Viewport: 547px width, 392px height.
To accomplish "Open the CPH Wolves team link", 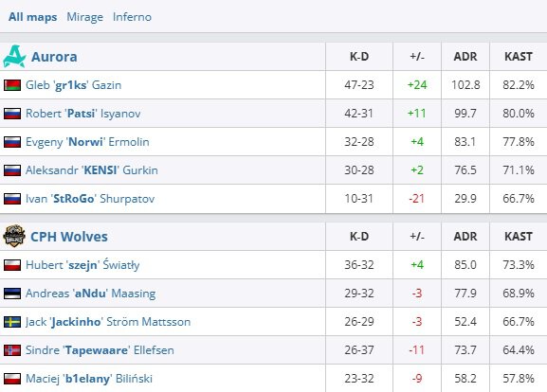I will coord(69,237).
